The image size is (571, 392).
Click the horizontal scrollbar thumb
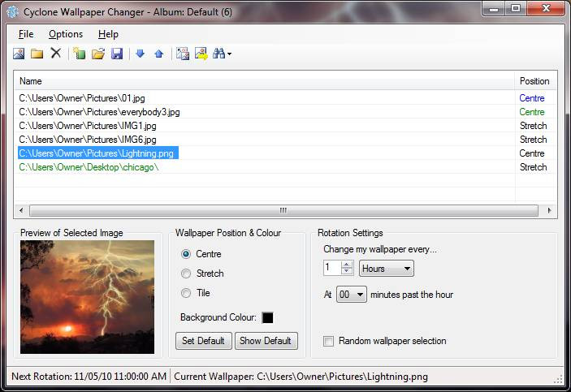(283, 210)
